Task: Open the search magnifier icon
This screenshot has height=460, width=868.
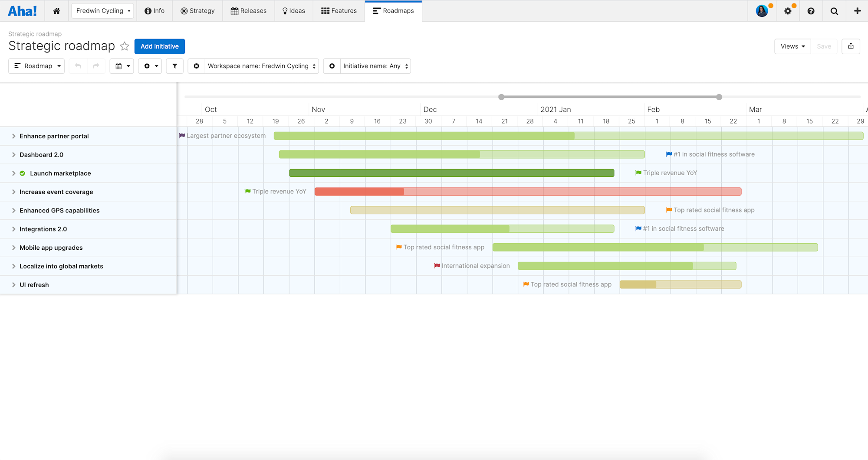Action: [834, 11]
